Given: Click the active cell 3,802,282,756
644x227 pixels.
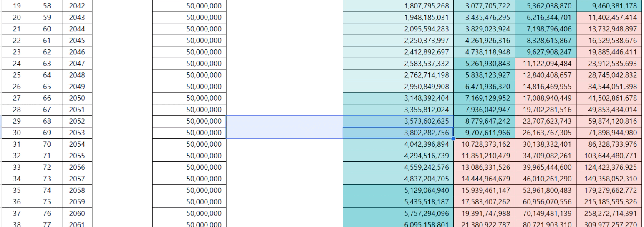Looking at the screenshot, I should click(398, 133).
